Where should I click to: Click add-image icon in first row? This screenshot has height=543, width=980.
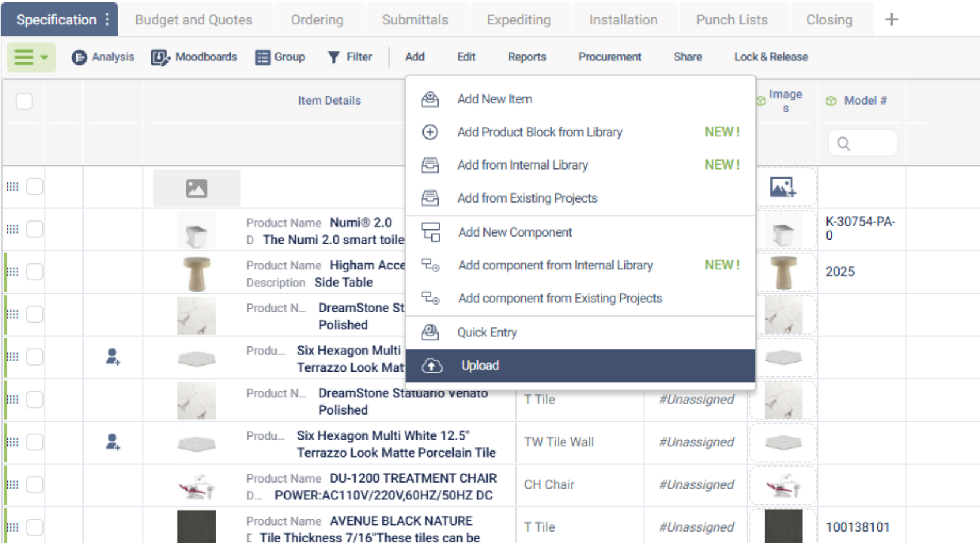coord(783,188)
